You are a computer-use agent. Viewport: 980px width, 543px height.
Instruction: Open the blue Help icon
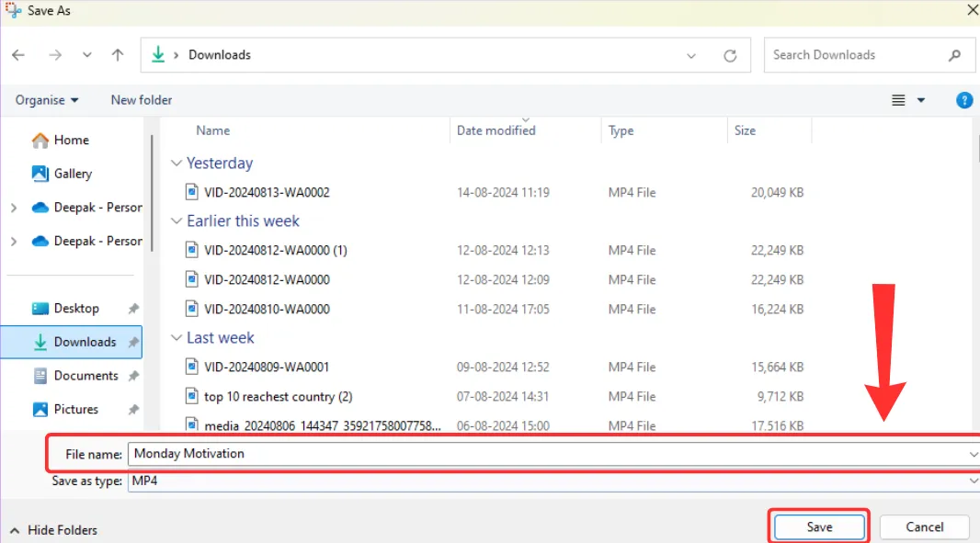(x=964, y=100)
